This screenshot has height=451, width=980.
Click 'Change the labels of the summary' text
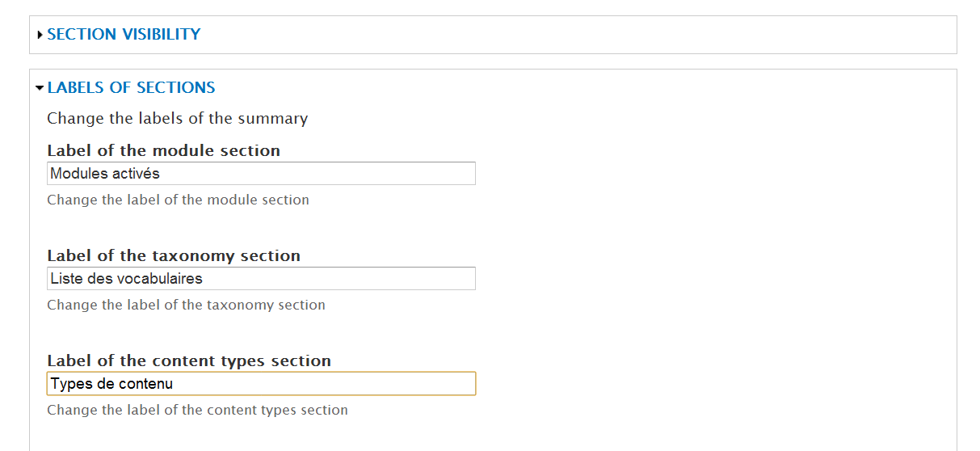pos(177,119)
